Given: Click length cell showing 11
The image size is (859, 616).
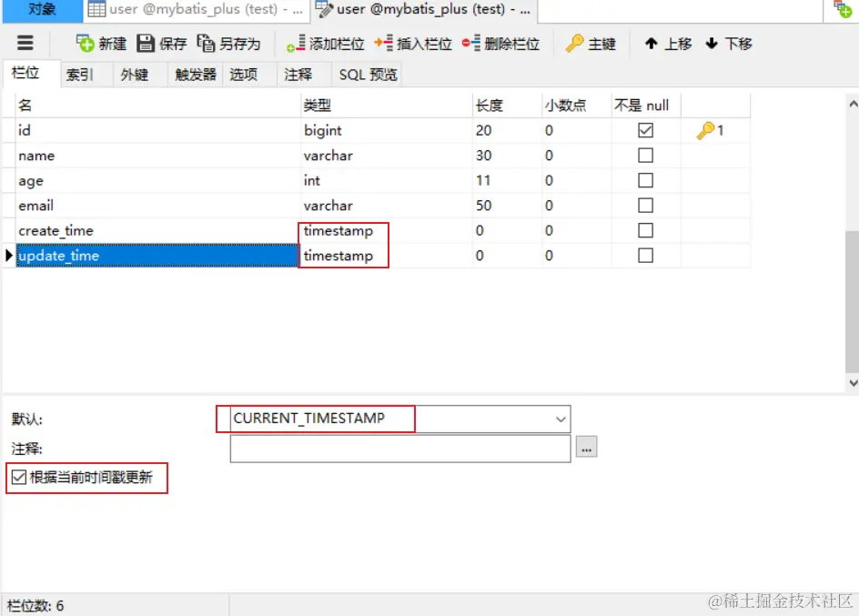Looking at the screenshot, I should click(507, 180).
